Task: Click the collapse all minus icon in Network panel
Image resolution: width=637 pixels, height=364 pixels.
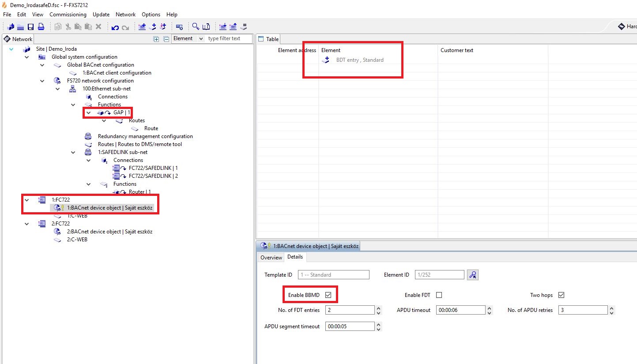Action: tap(166, 39)
